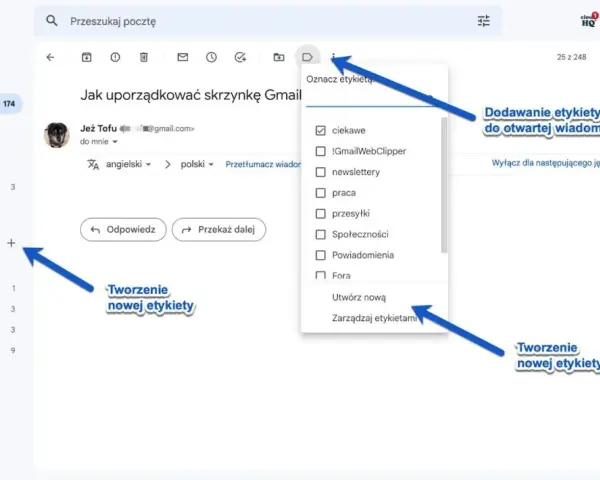
Task: Check the Fora label checkbox
Action: click(x=321, y=275)
